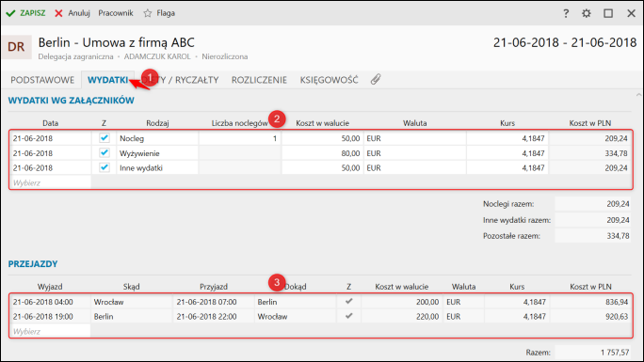Select the Wyżywienie expense type cell
Screen dimensions: 644x362
157,153
